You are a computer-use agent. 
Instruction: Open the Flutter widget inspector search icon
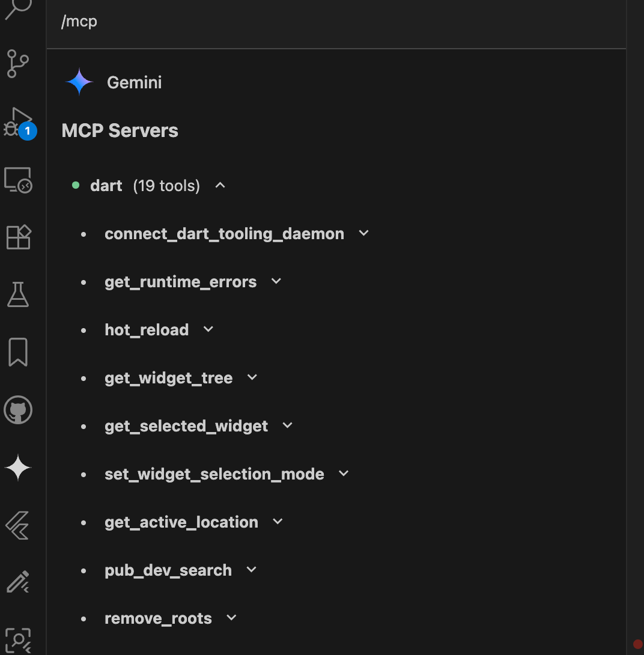(17, 639)
